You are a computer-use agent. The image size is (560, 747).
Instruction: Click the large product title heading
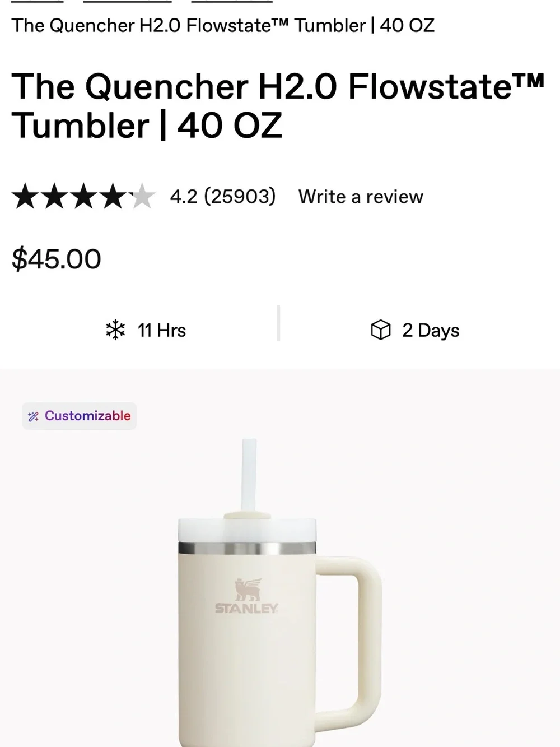[x=278, y=106]
